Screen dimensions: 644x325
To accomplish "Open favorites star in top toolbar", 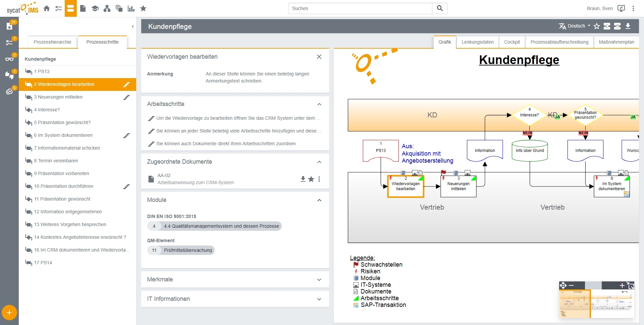I will point(143,8).
